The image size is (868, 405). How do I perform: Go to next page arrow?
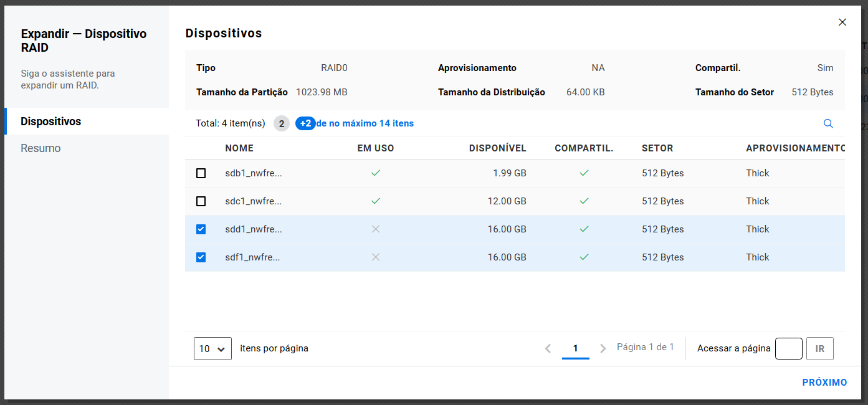tap(603, 349)
